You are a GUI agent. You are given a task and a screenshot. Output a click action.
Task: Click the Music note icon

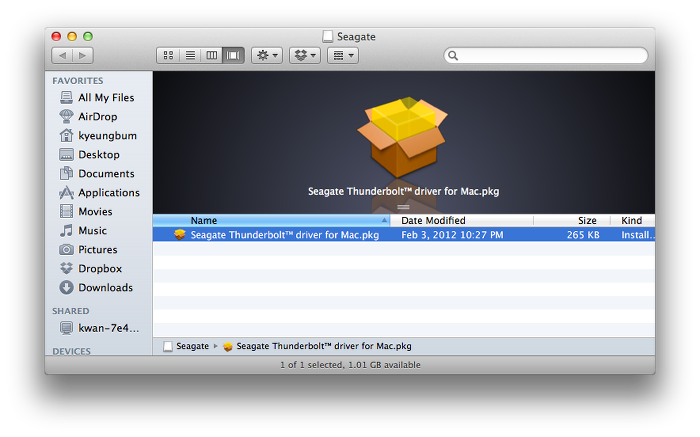tap(67, 230)
